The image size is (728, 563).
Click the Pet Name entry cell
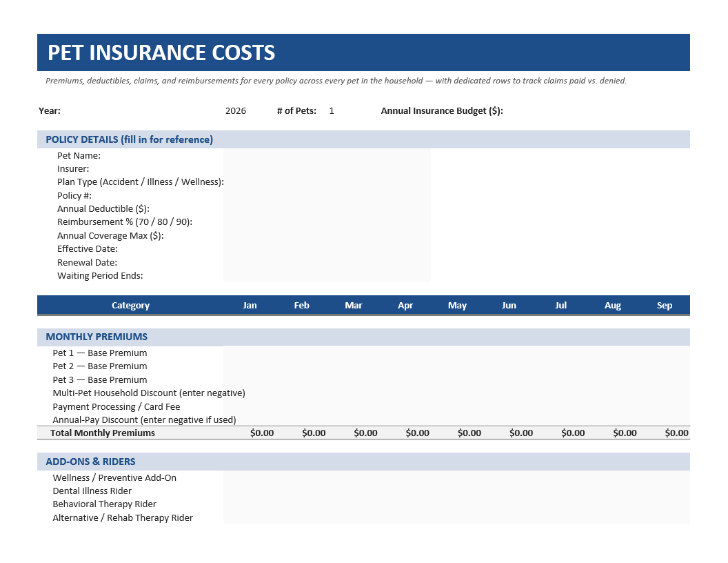tap(327, 156)
